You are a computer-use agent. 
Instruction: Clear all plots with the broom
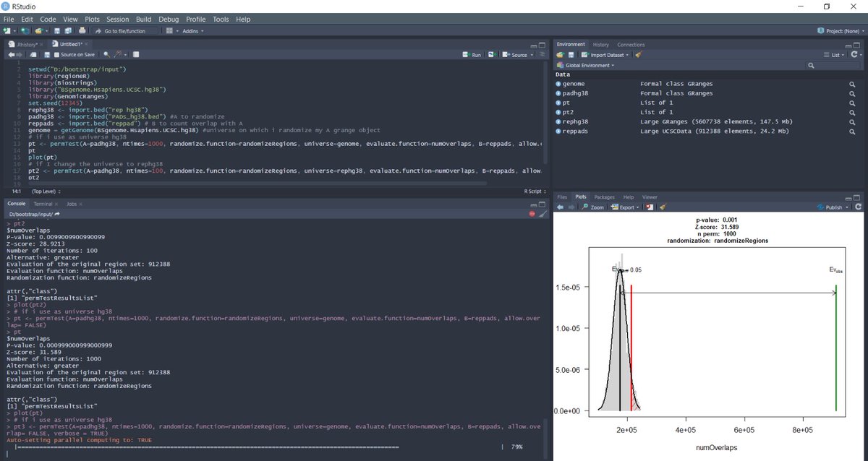663,207
